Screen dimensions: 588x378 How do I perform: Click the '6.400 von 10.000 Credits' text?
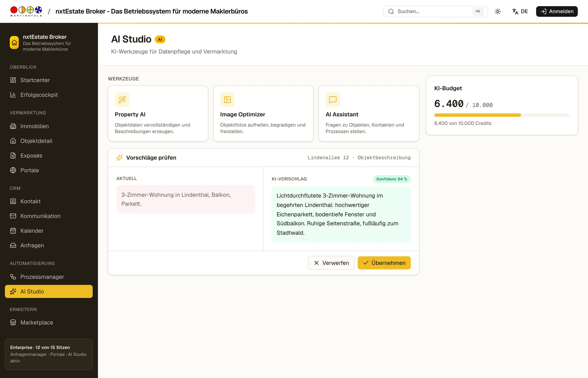pos(462,123)
